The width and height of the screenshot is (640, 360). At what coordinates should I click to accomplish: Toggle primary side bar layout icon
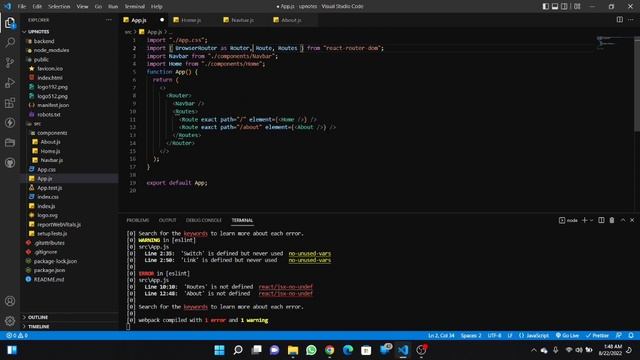pos(545,6)
